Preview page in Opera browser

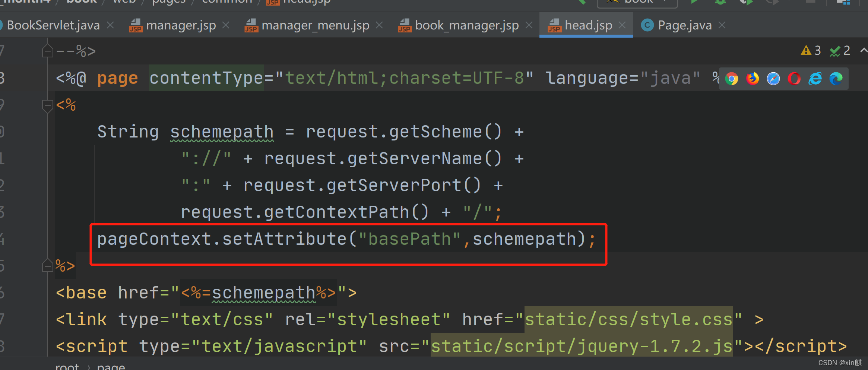(x=794, y=79)
